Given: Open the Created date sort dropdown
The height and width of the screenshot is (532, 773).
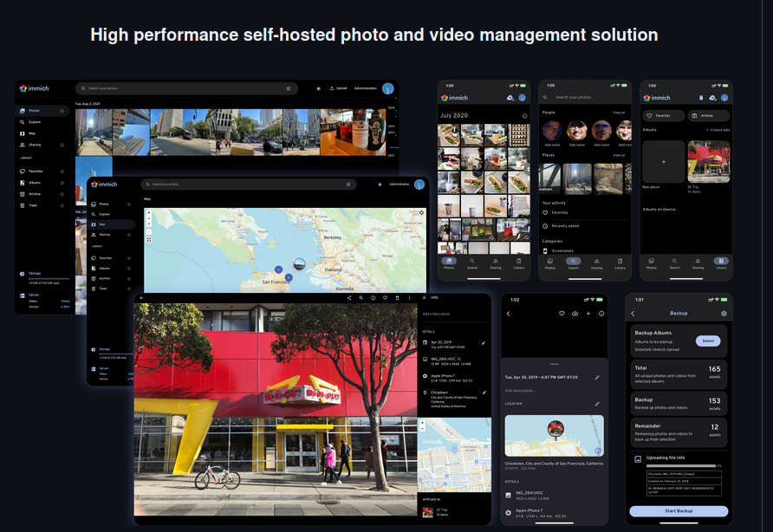Looking at the screenshot, I should click(x=718, y=129).
